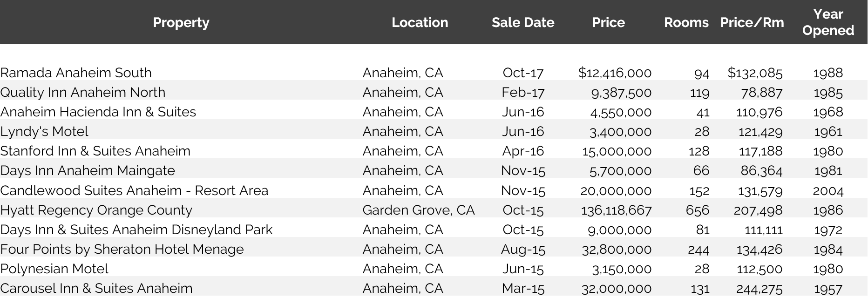868x304 pixels.
Task: Click Hyatt Regency Orange County property
Action: pyautogui.click(x=96, y=210)
